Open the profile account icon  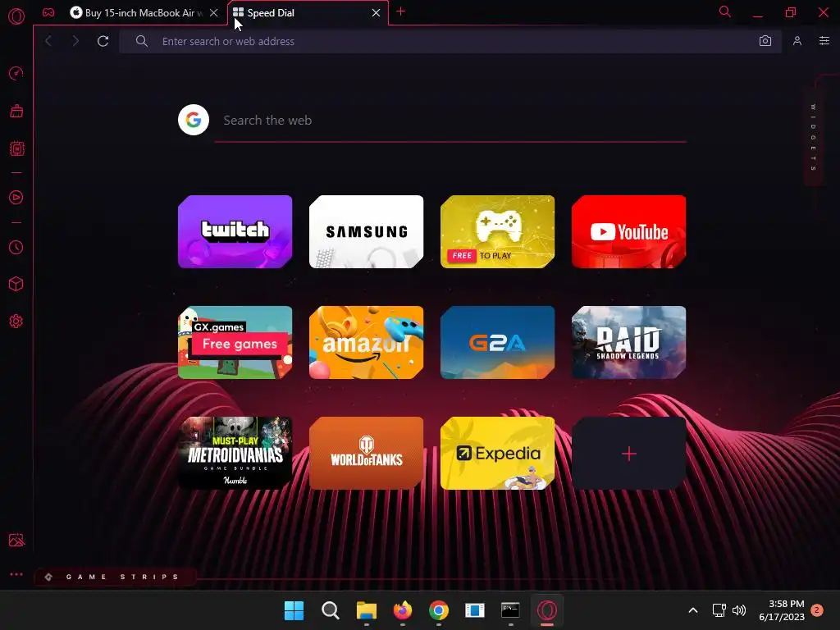click(x=797, y=41)
